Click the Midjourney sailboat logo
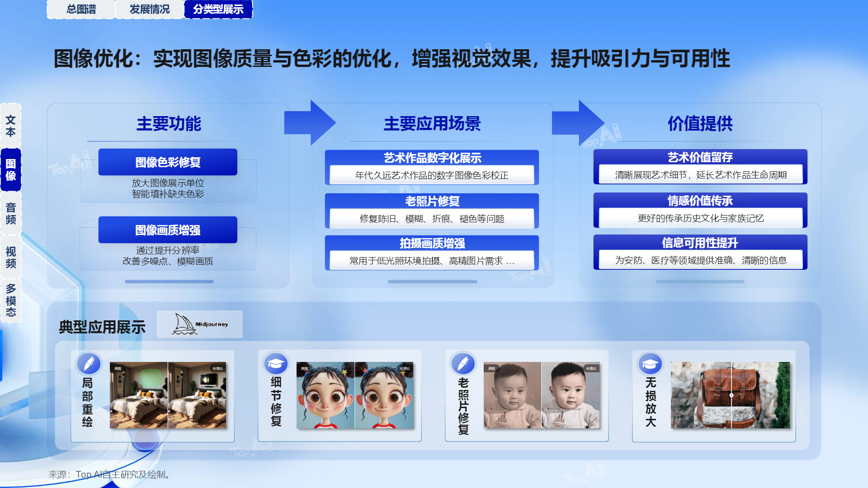The width and height of the screenshot is (868, 488). pyautogui.click(x=199, y=324)
